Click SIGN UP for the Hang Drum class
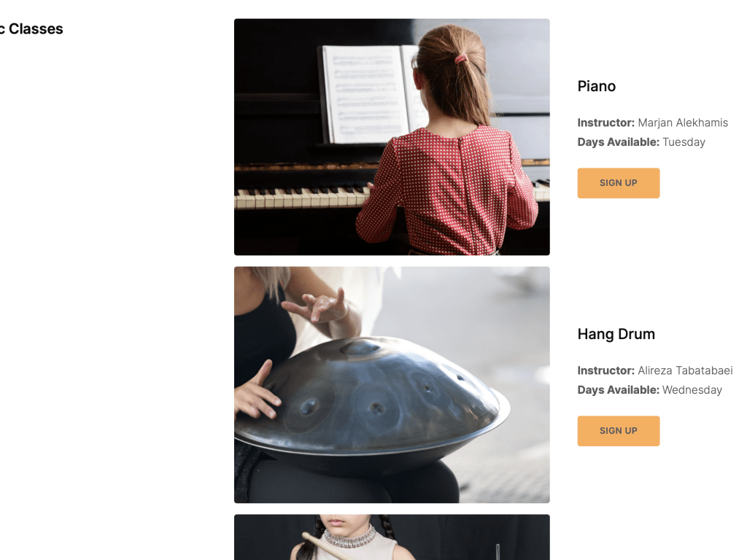747x560 pixels. click(619, 431)
